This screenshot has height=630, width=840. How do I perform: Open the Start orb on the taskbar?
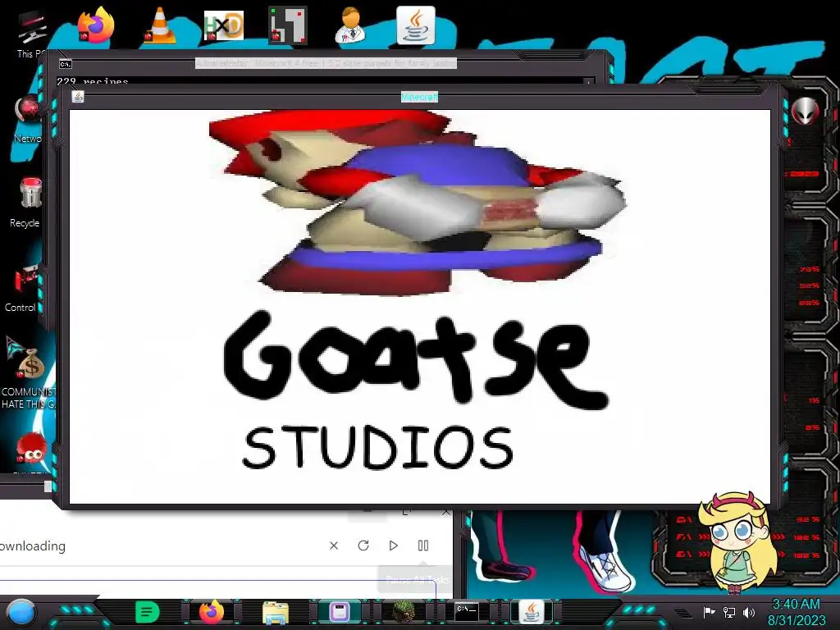tap(22, 613)
